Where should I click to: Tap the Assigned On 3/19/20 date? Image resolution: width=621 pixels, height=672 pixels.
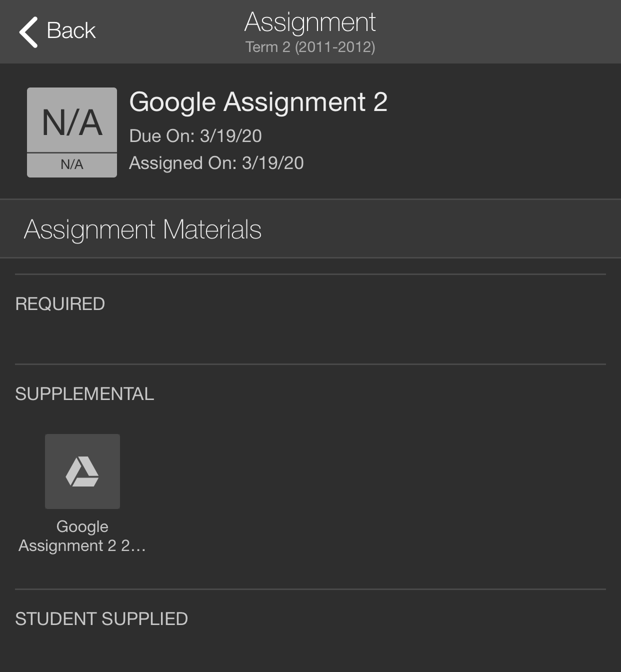point(216,163)
